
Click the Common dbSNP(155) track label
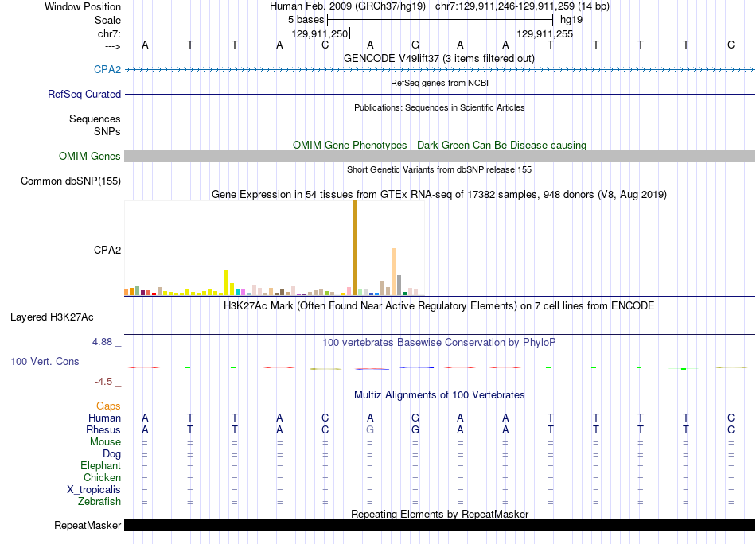70,181
